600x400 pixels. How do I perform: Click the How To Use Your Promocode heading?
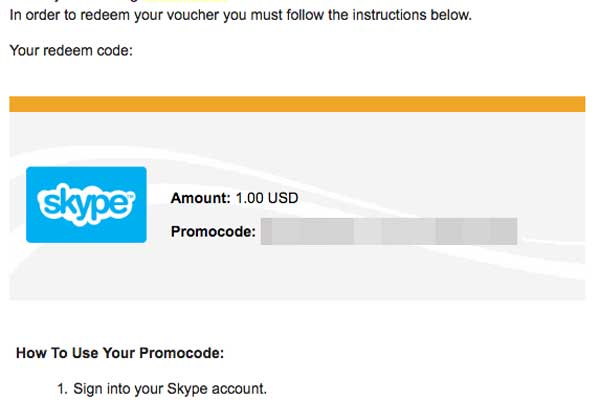(120, 353)
